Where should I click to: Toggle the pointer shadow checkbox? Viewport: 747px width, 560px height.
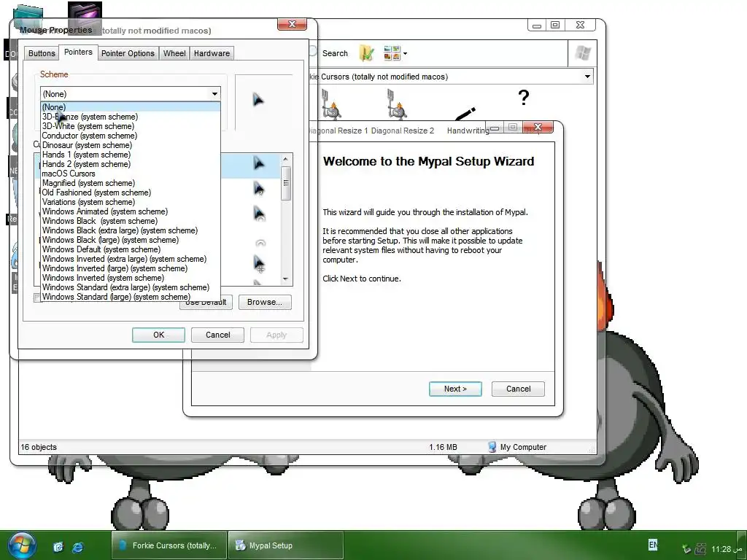click(36, 298)
